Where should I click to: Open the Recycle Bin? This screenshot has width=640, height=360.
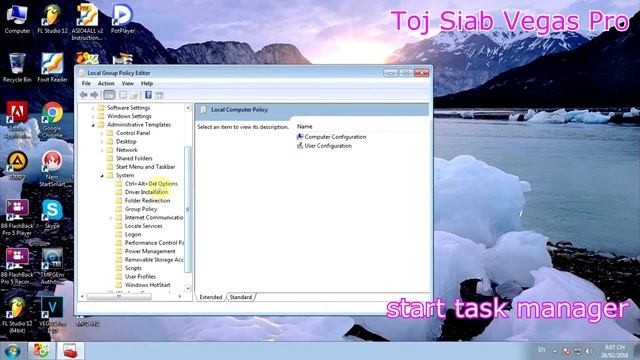click(x=17, y=68)
